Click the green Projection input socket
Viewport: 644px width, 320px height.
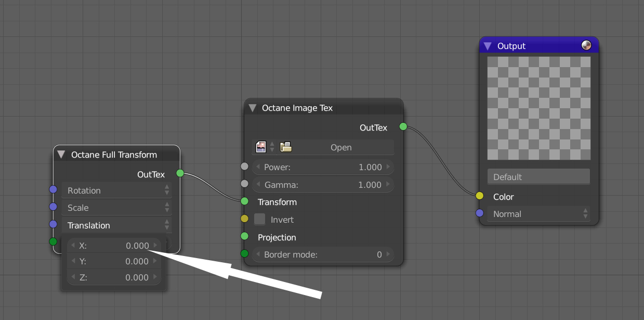(245, 236)
